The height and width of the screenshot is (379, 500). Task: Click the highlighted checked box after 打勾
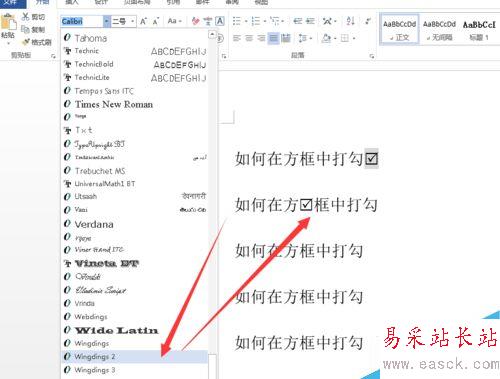pos(371,159)
